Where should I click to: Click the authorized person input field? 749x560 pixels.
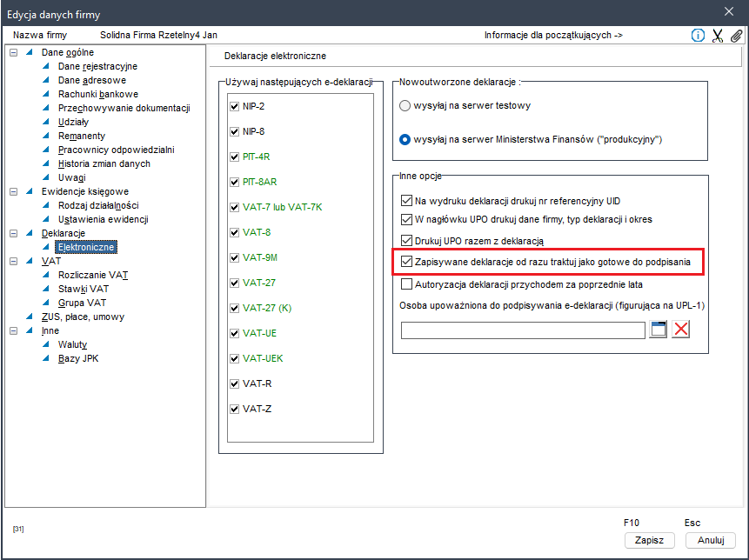click(523, 330)
